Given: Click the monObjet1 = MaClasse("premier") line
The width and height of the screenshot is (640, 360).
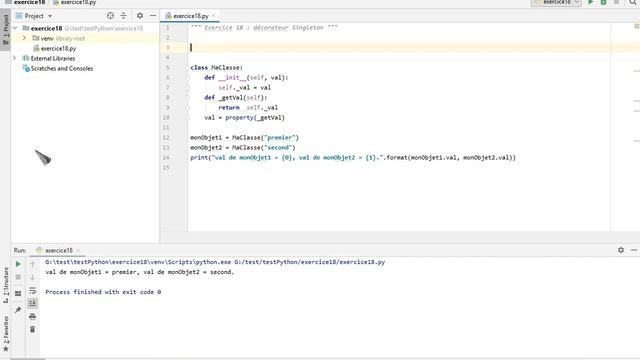Looking at the screenshot, I should tap(244, 138).
